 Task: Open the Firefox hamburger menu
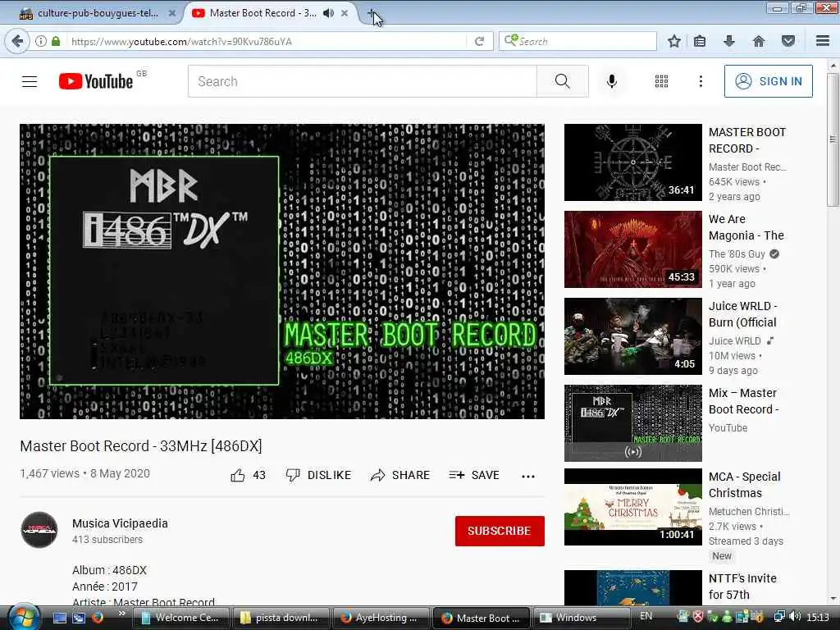tap(823, 41)
